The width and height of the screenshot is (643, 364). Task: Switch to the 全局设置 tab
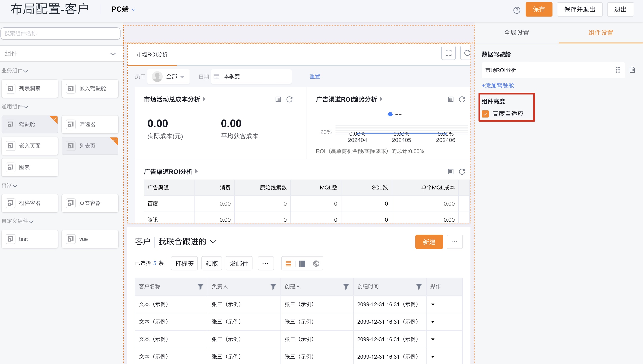(516, 32)
